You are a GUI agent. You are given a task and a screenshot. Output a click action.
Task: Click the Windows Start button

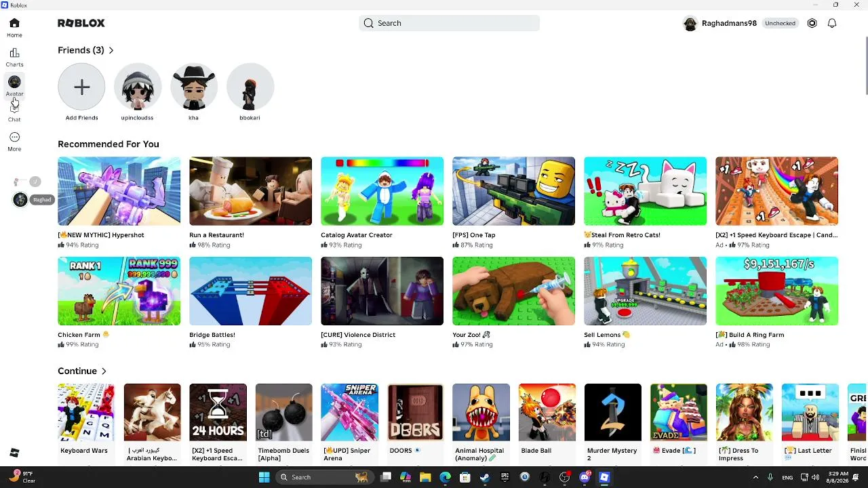point(264,477)
